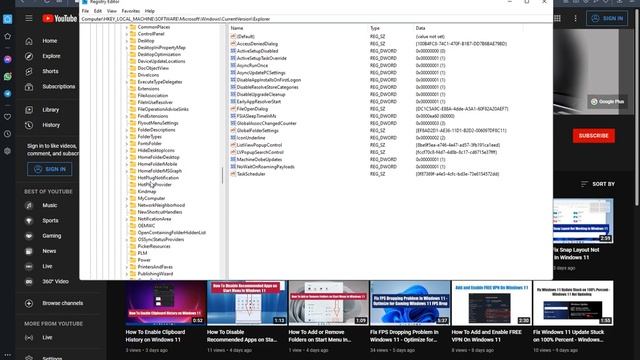Open Shorts in YouTube sidebar
Screen dimensions: 640x360
click(50, 71)
